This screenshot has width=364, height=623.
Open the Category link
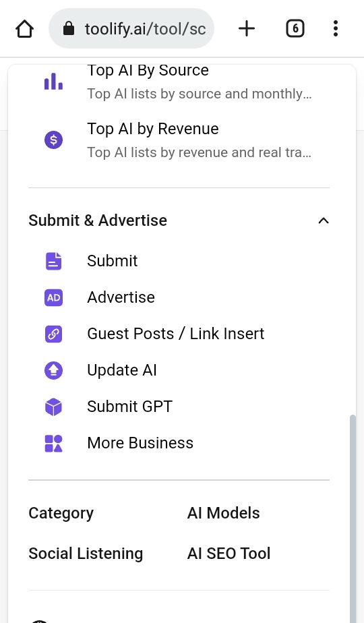pyautogui.click(x=61, y=513)
